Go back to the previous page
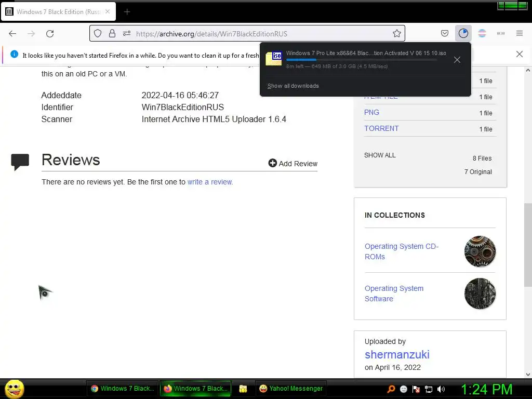 [12, 34]
